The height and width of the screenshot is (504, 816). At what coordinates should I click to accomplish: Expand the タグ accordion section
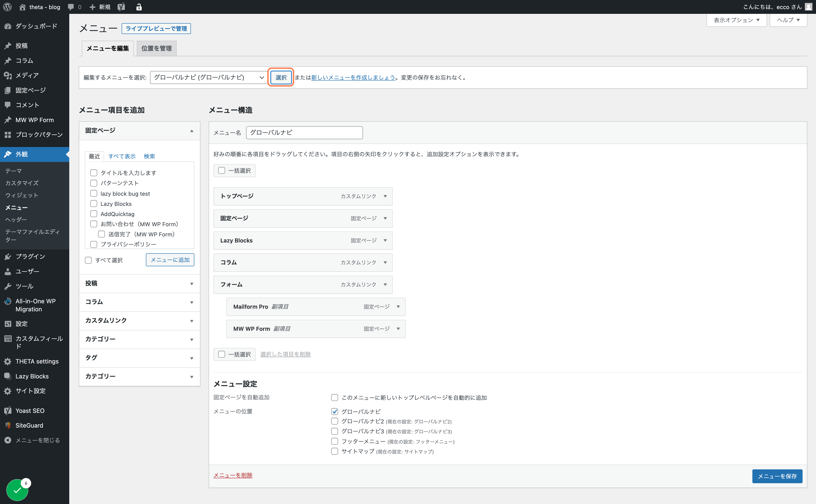click(140, 358)
